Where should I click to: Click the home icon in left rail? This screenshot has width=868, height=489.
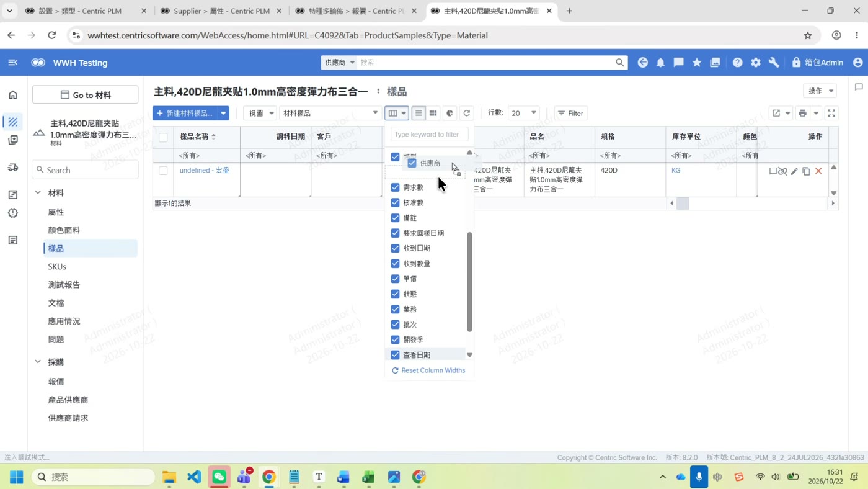[13, 95]
